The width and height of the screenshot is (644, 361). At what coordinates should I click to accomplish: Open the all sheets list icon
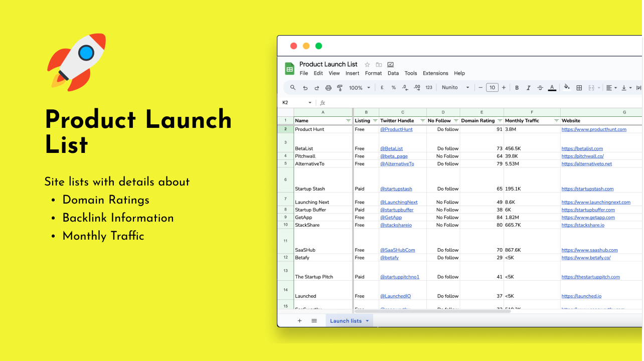314,321
